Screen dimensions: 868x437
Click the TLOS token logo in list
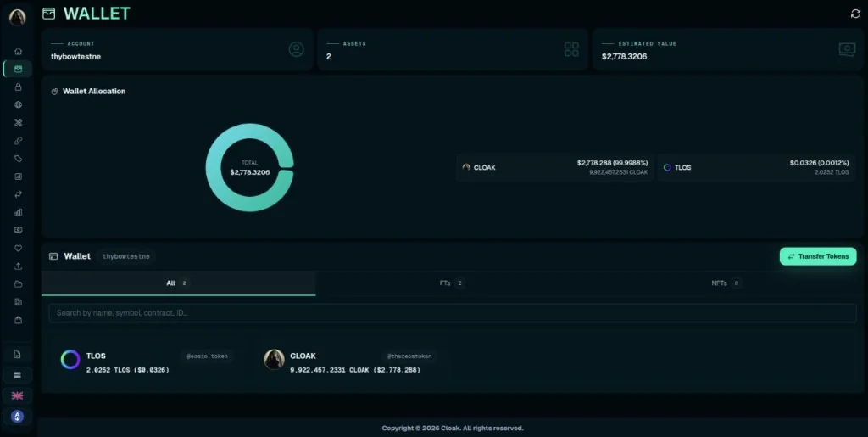point(70,360)
